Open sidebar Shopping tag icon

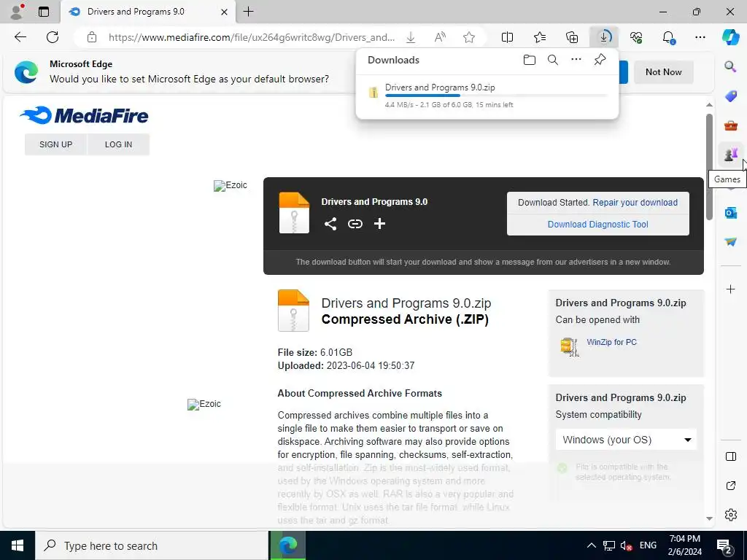coord(730,96)
